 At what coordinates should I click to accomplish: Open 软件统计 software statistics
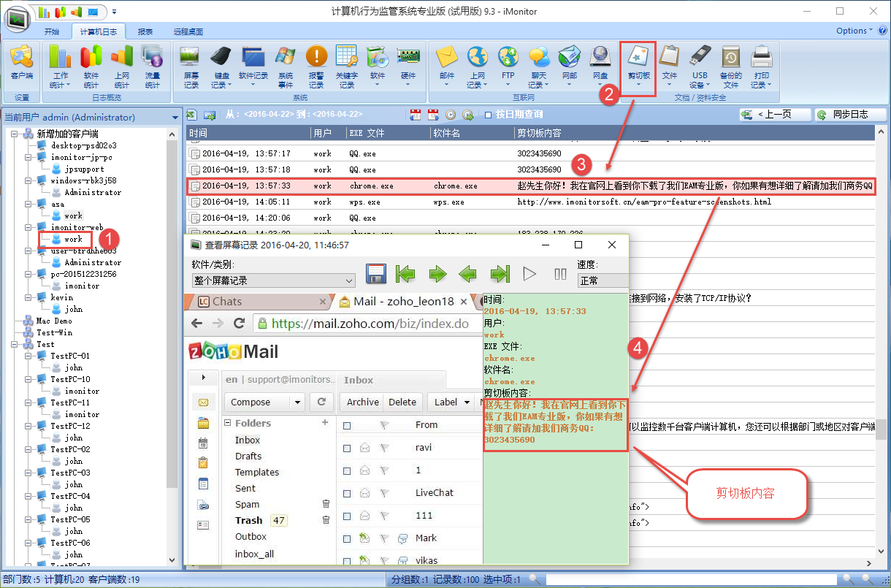coord(91,66)
